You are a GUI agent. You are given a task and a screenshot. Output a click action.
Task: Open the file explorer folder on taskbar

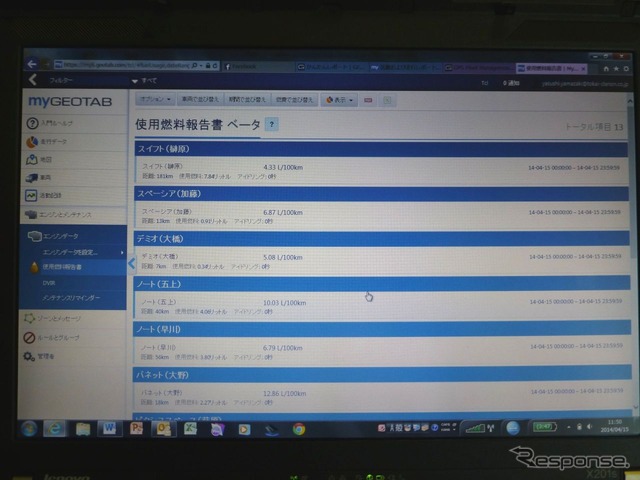[x=82, y=429]
